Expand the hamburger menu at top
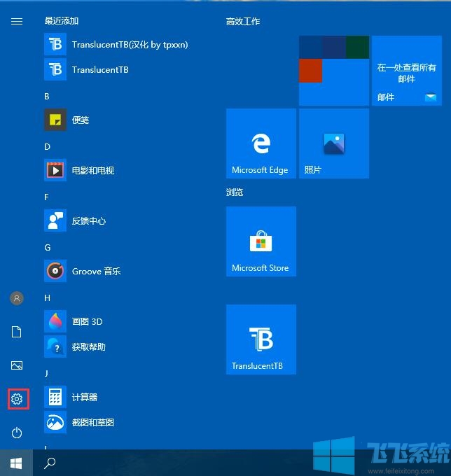451x476 pixels. click(x=17, y=22)
